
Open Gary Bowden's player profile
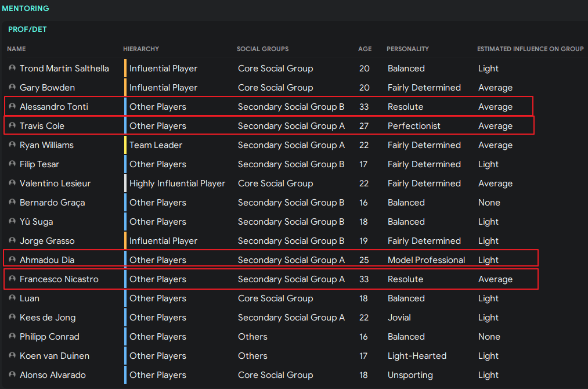[47, 88]
